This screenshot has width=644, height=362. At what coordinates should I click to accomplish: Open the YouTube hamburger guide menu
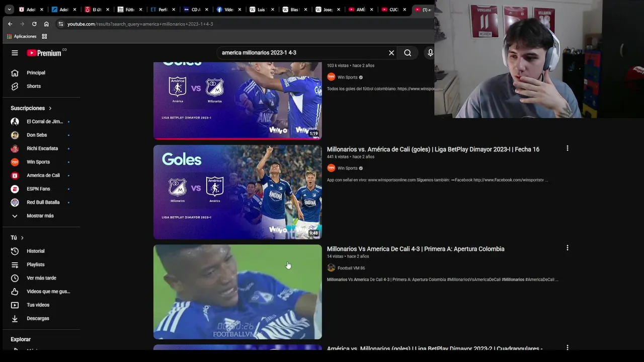pos(15,53)
